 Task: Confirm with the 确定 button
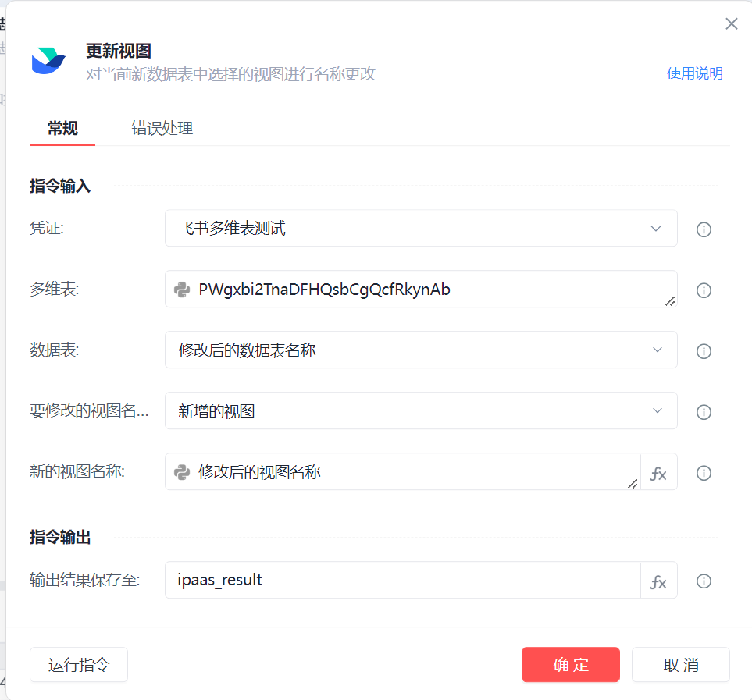coord(571,665)
